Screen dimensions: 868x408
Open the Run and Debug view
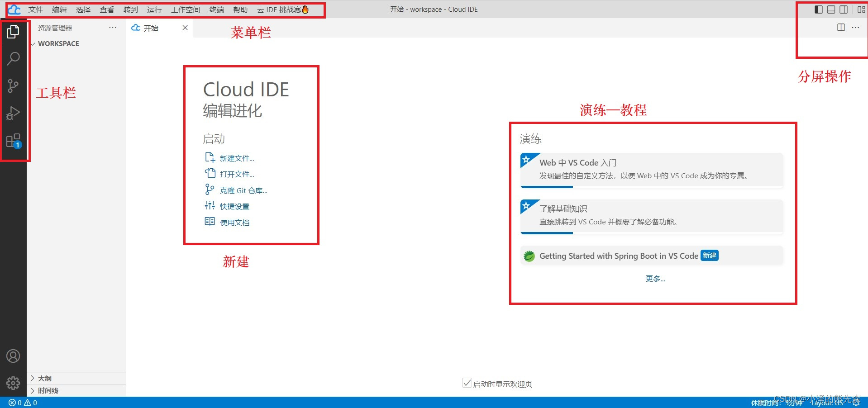[x=13, y=113]
